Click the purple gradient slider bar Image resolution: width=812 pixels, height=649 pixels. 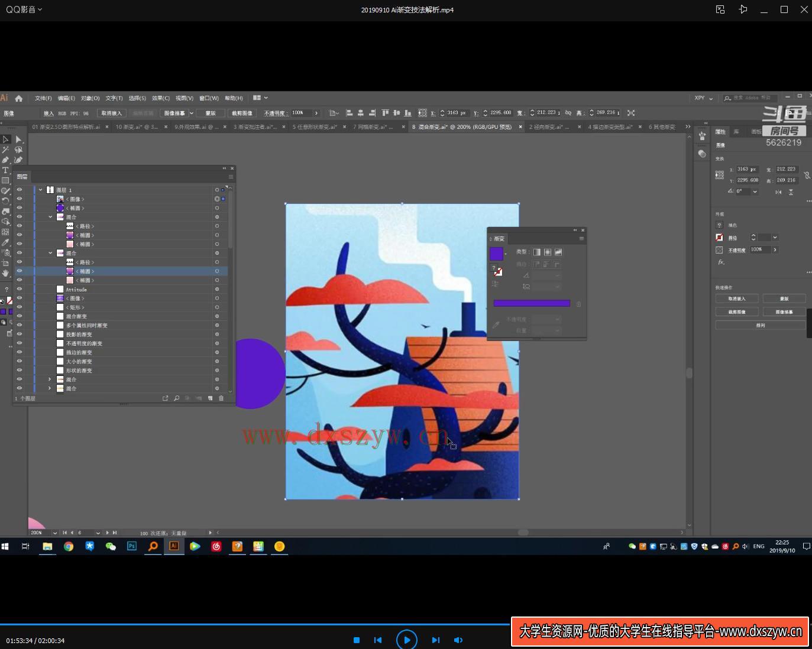pos(532,303)
